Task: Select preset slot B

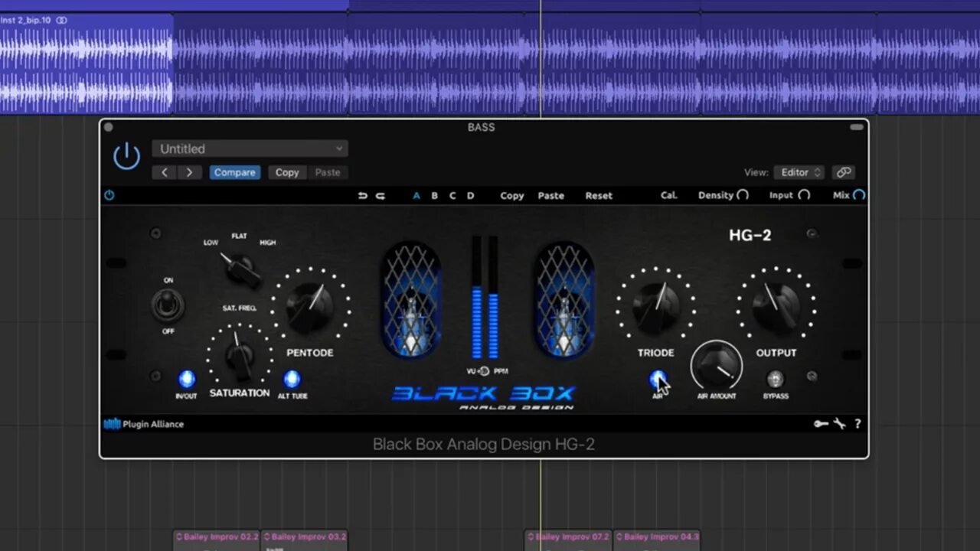Action: (434, 195)
